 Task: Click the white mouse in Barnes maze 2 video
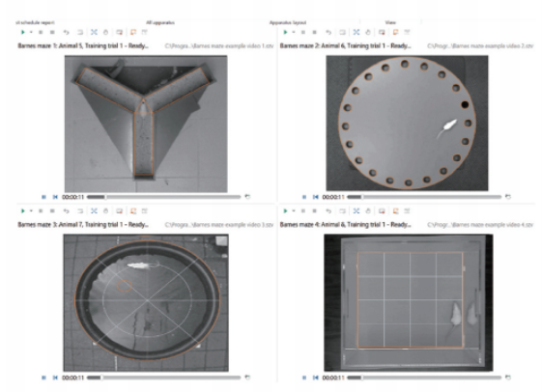(447, 127)
